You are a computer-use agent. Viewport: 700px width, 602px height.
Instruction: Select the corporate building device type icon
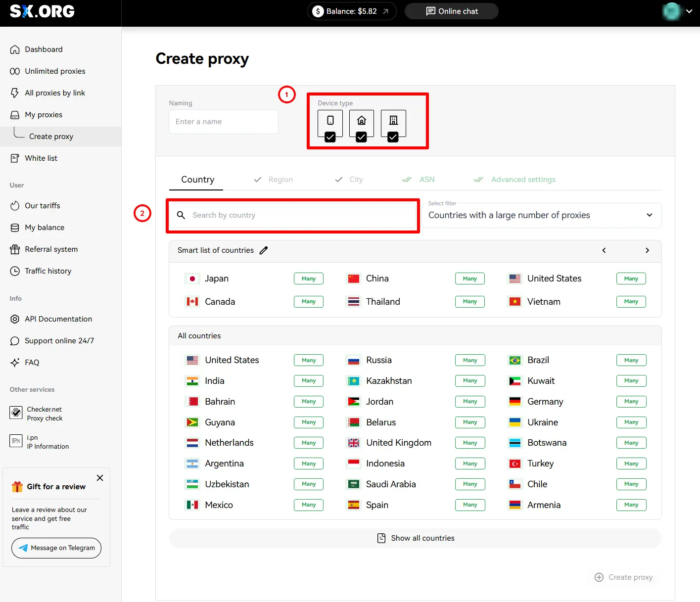[x=393, y=121]
